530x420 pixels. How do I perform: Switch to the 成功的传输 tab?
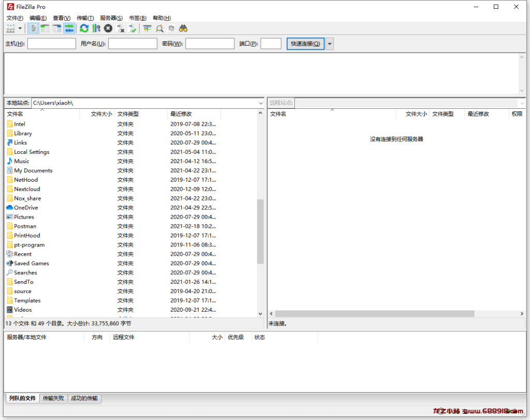[84, 398]
